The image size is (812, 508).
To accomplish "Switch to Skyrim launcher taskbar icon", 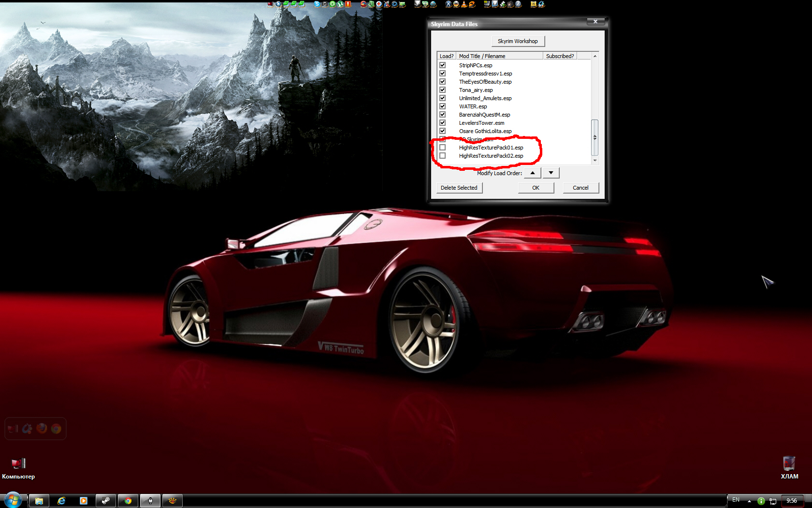I will tap(150, 501).
